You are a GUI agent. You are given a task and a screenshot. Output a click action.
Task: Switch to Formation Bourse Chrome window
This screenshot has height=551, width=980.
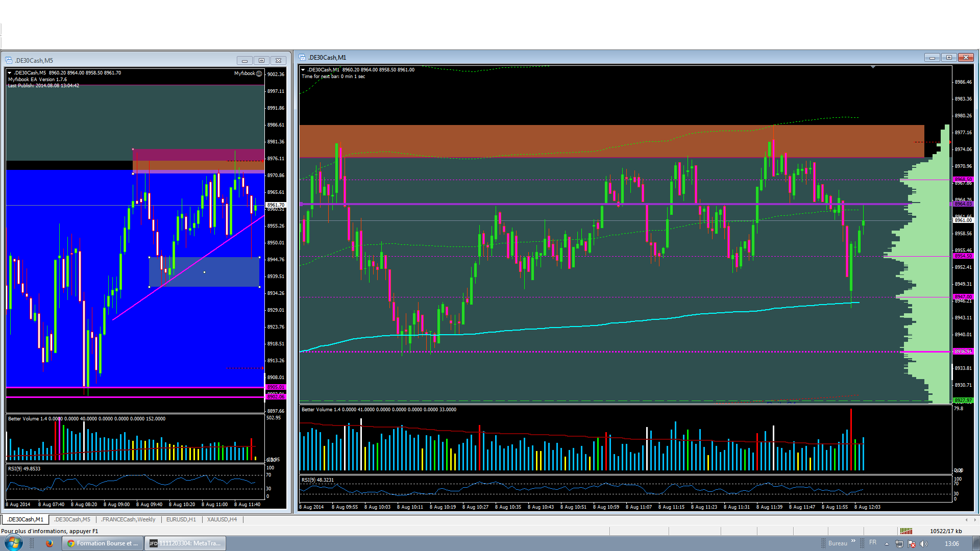coord(103,543)
